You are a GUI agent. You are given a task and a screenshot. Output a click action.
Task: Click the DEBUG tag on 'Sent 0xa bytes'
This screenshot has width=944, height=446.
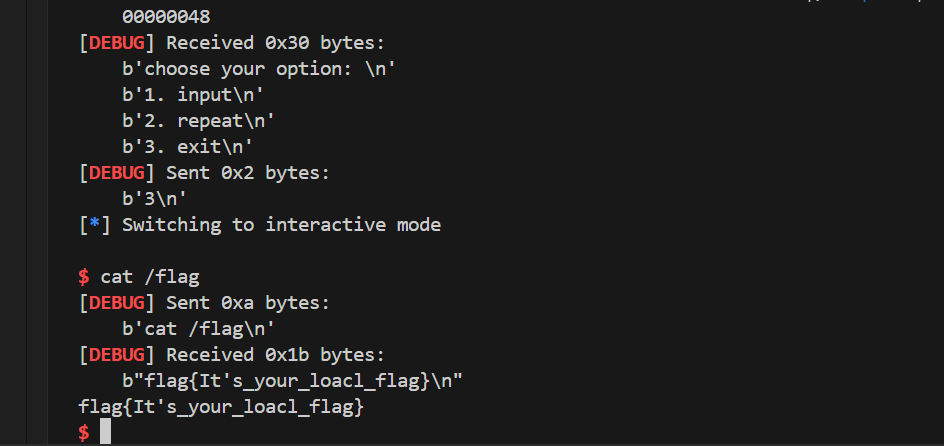[117, 303]
